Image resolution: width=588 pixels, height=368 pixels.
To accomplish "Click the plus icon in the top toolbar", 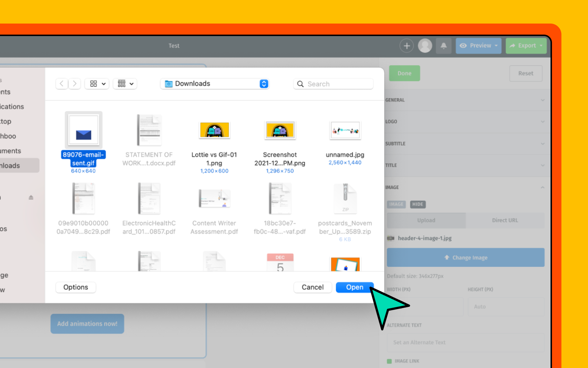I will (x=406, y=46).
